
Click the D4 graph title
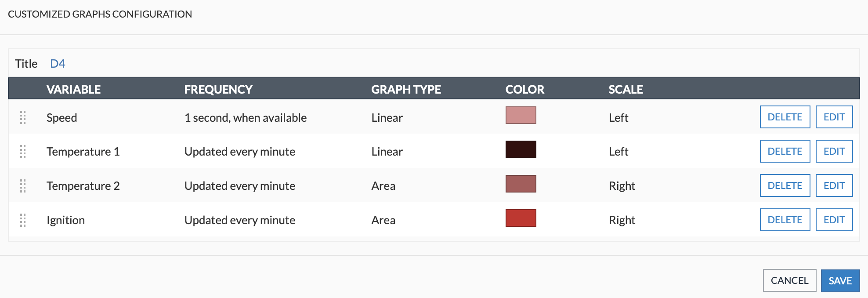(x=58, y=64)
